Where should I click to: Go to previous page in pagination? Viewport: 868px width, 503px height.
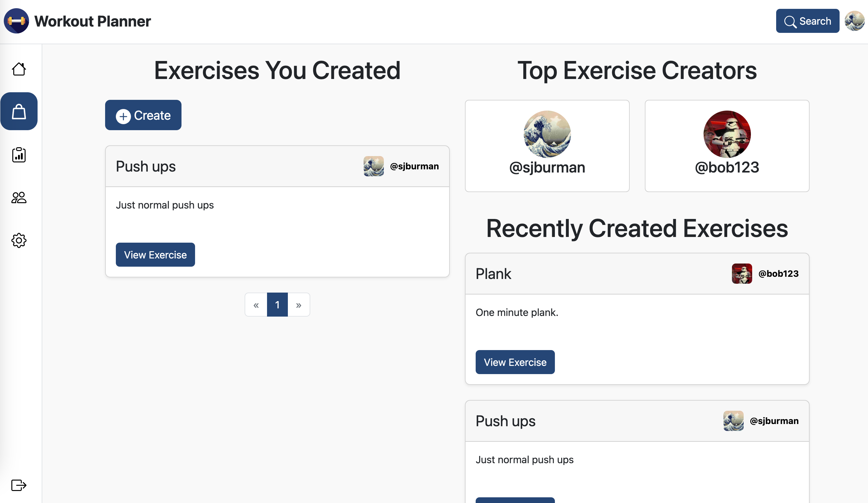point(256,305)
